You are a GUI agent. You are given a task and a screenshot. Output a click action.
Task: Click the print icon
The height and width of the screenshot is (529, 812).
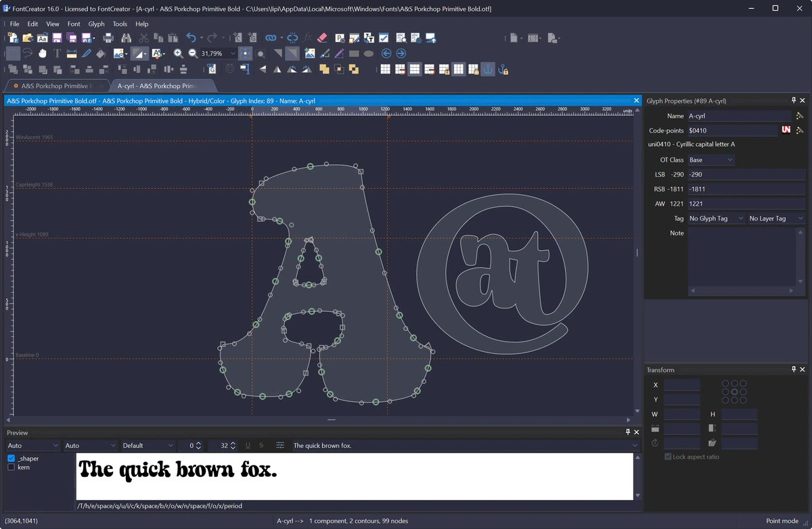coord(108,38)
